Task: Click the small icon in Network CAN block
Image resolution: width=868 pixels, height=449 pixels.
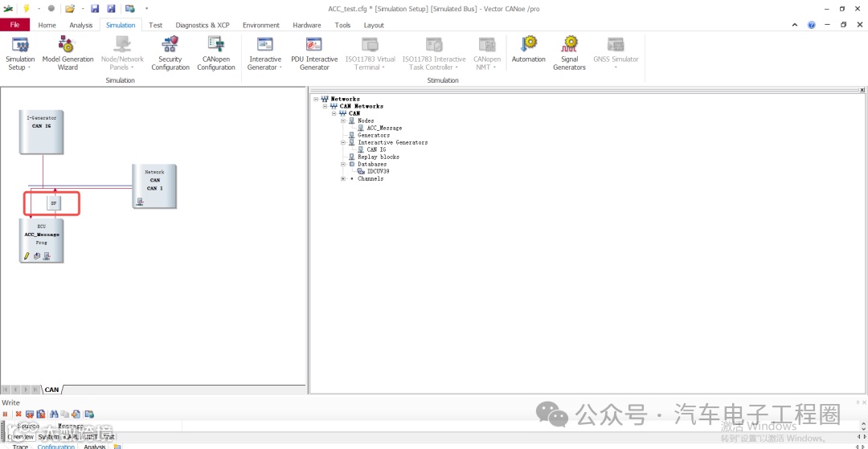Action: (140, 202)
